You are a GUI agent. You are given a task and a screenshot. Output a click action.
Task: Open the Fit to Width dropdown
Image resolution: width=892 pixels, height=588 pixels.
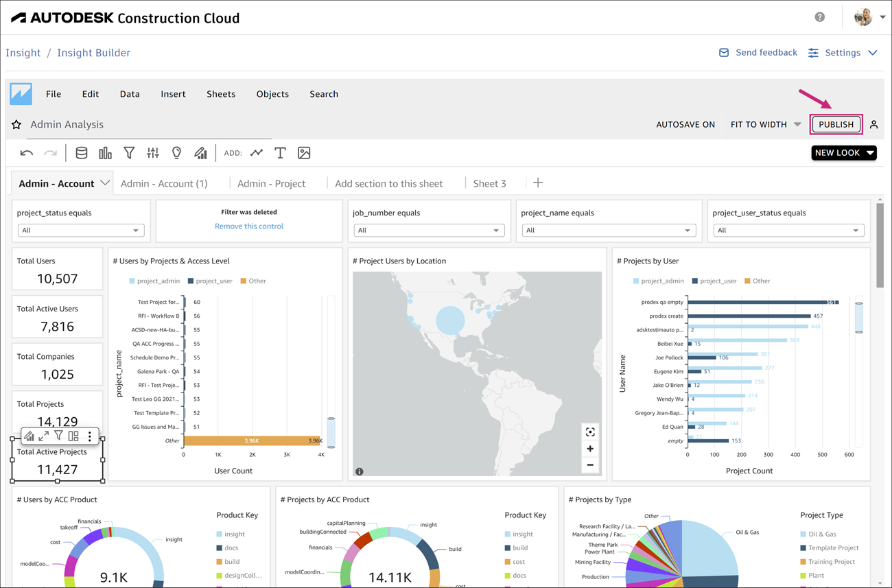(766, 124)
